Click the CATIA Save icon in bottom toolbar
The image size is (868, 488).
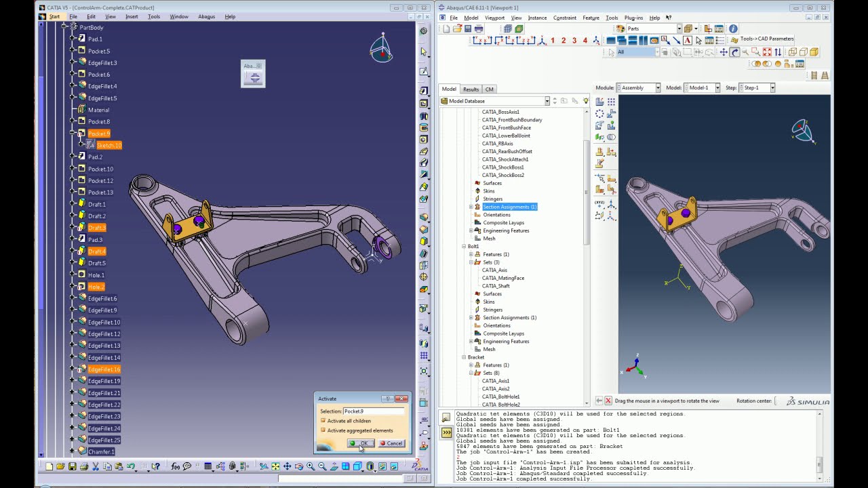[72, 466]
